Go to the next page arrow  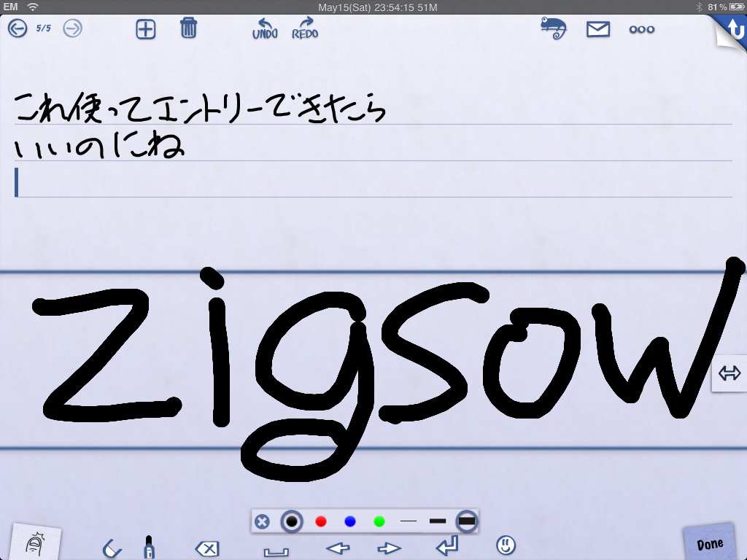point(73,28)
